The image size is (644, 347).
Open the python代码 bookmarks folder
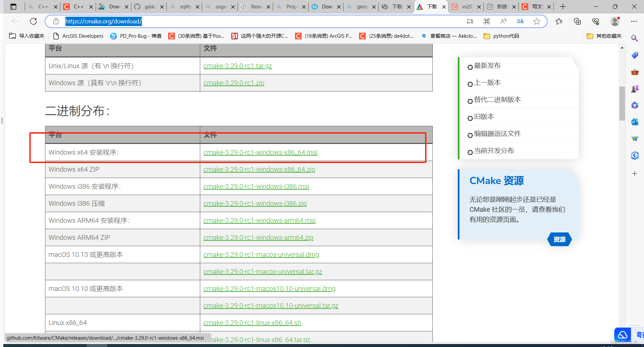click(x=501, y=36)
